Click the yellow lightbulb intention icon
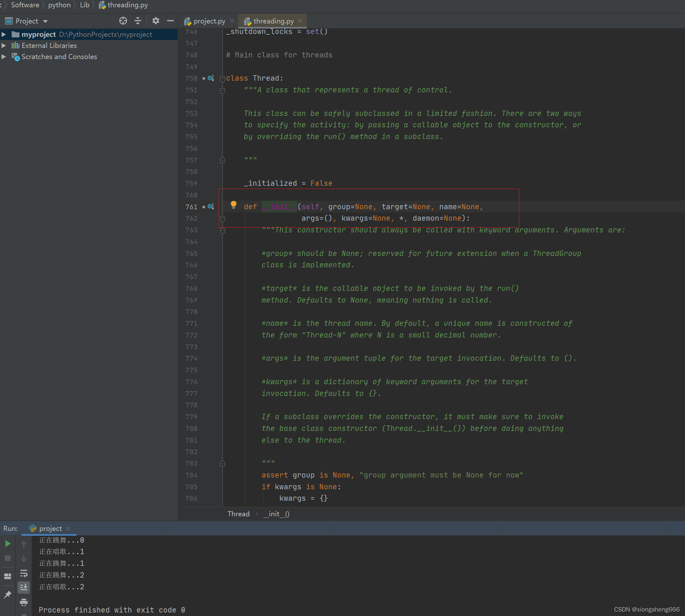The width and height of the screenshot is (685, 616). (233, 204)
